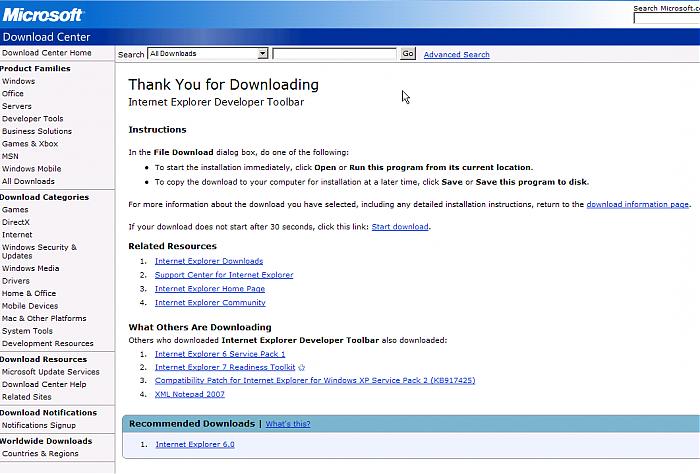
Task: Open Support Center for Internet Explorer
Action: pos(224,275)
